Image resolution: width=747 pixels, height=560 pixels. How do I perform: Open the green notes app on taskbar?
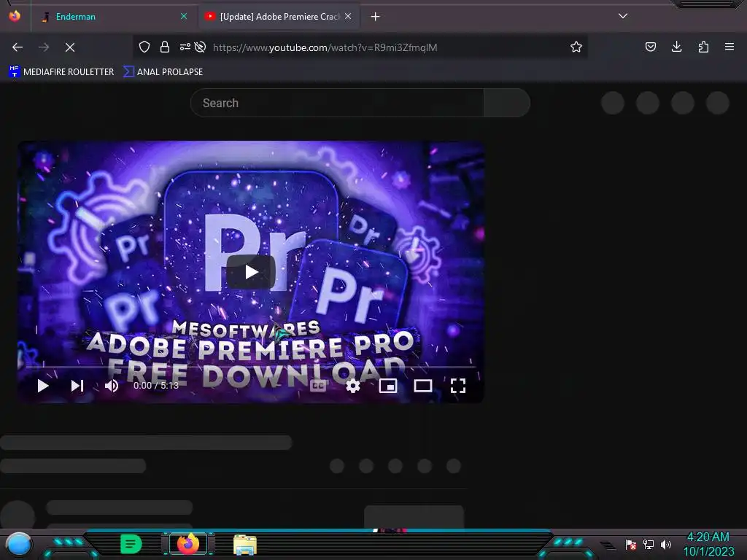(131, 544)
